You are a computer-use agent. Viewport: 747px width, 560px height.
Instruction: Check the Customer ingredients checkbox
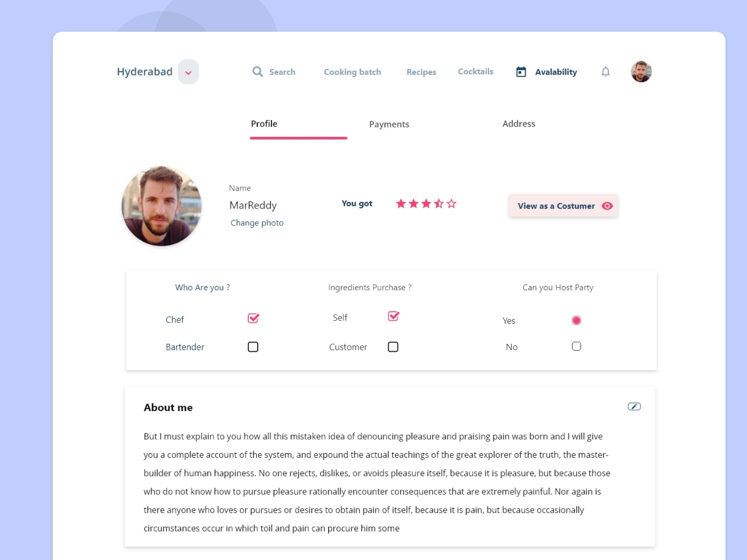[x=393, y=347]
